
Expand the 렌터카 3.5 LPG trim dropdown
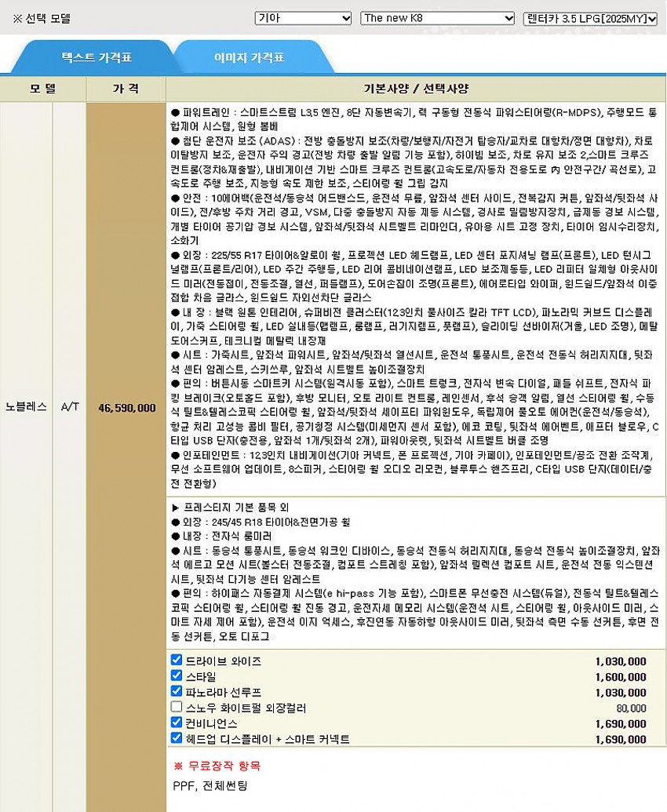click(589, 18)
